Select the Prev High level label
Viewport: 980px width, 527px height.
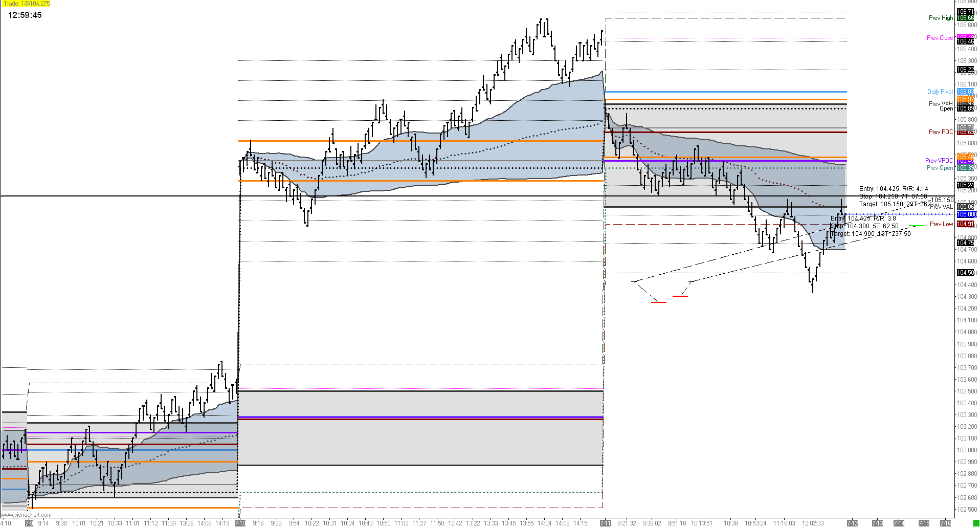coord(941,18)
